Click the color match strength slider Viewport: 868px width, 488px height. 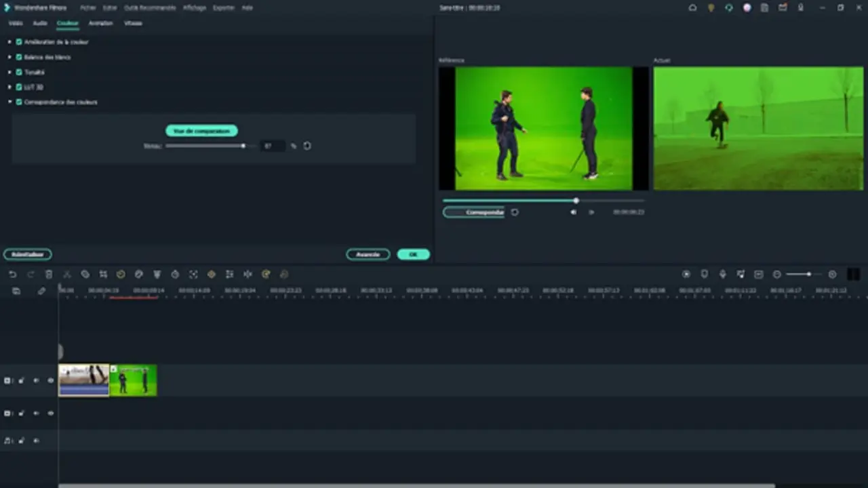pos(210,146)
